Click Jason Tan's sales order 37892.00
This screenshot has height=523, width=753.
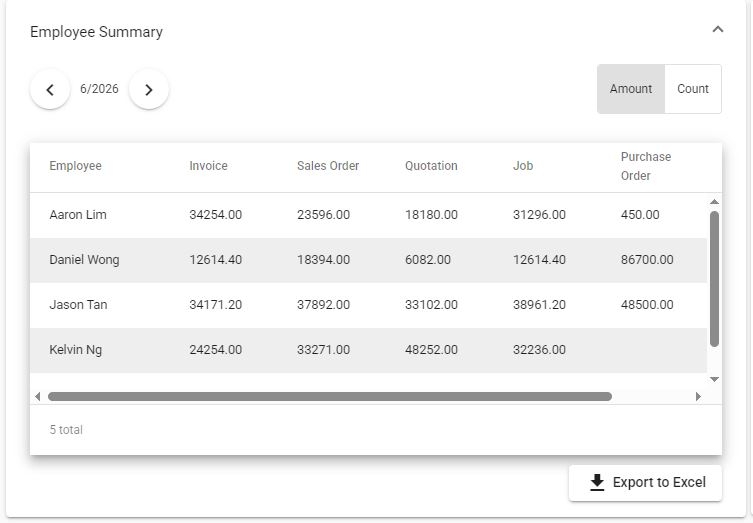(323, 305)
